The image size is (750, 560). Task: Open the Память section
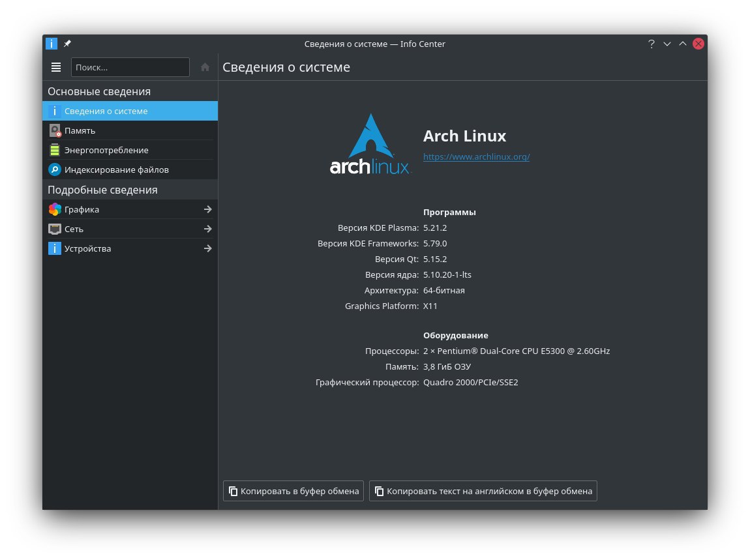coord(130,130)
